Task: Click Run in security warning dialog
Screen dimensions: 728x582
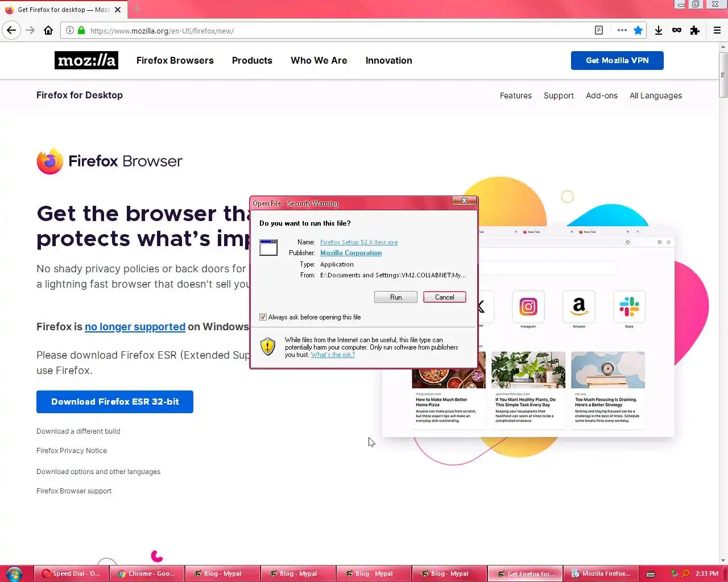Action: [396, 297]
